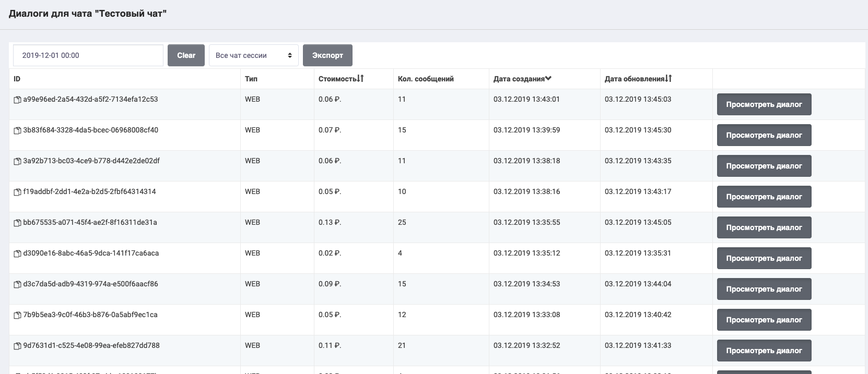This screenshot has width=868, height=374.
Task: Open the Все чат сессии dropdown
Action: coord(253,55)
